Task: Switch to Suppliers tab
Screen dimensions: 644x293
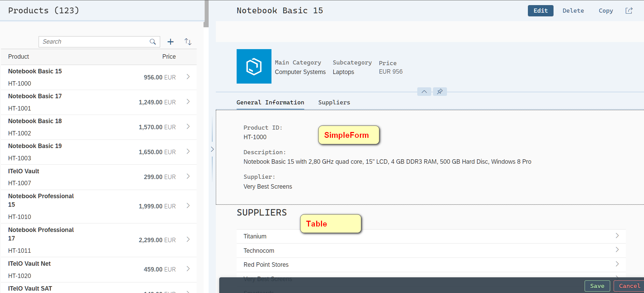Action: pyautogui.click(x=334, y=102)
